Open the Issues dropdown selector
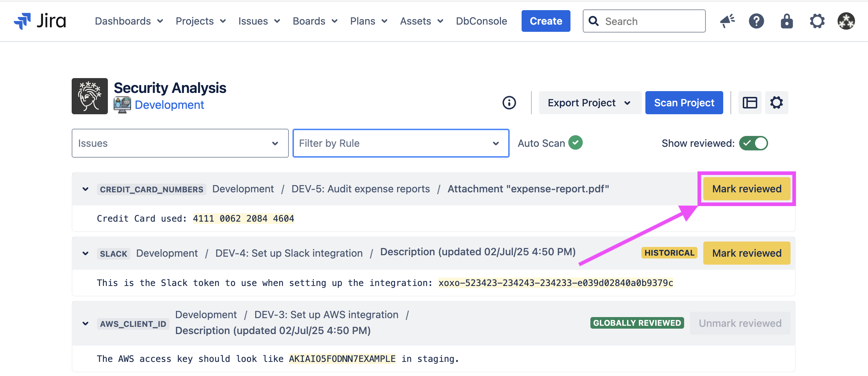This screenshot has height=376, width=868. (180, 143)
